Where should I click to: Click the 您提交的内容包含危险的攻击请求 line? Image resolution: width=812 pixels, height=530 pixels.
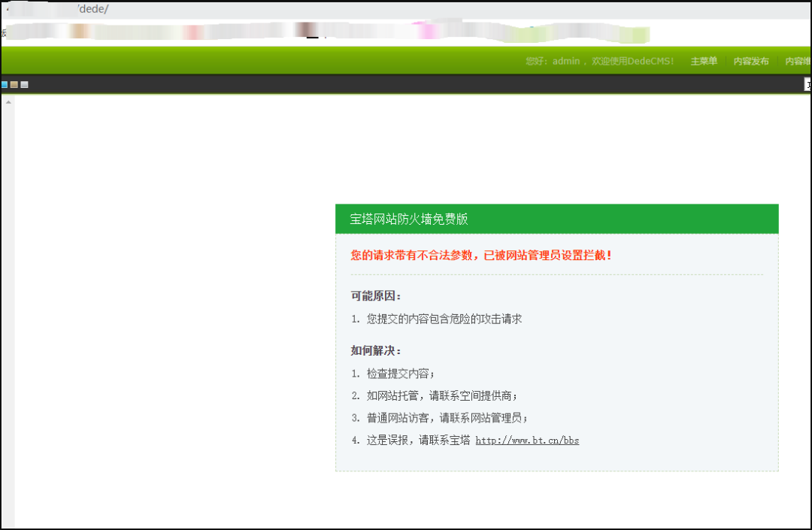(444, 319)
